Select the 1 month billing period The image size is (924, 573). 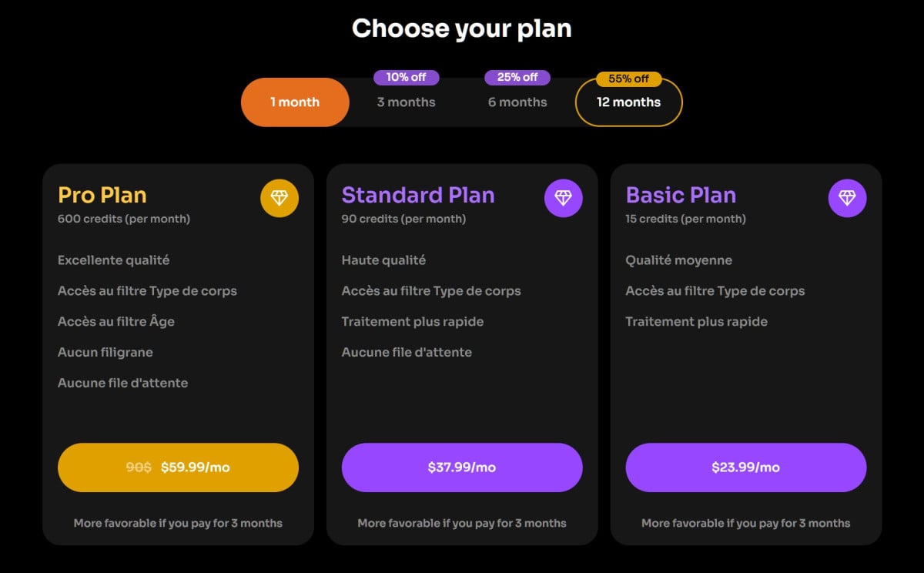pyautogui.click(x=295, y=102)
